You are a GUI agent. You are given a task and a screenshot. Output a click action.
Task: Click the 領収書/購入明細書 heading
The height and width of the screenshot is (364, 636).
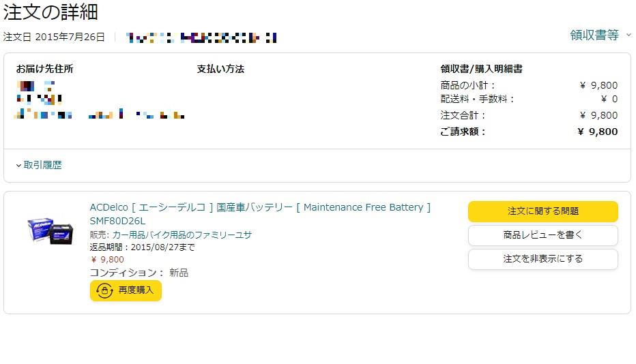tap(482, 69)
